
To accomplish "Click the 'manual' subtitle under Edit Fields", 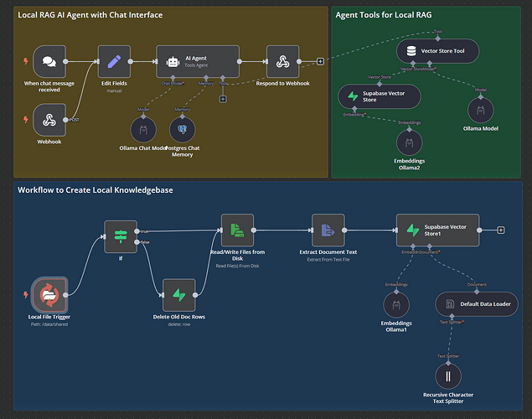I will (114, 91).
